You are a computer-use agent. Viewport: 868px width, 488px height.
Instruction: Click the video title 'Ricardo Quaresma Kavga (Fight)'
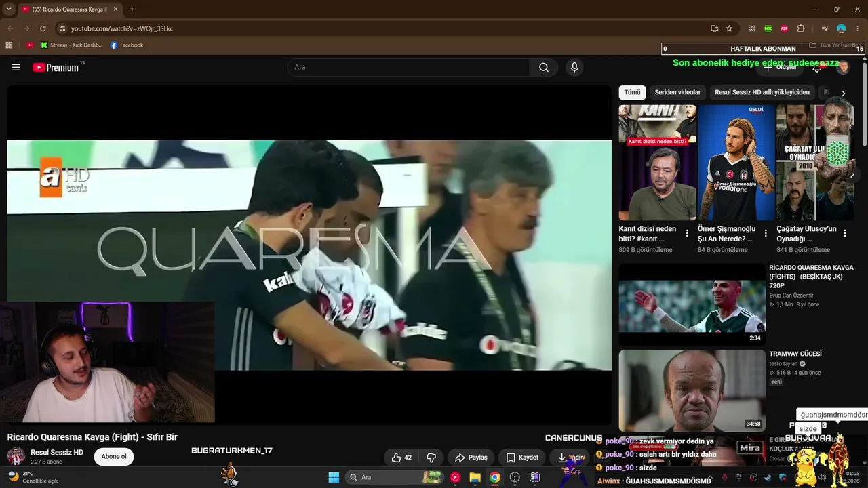pos(92,437)
